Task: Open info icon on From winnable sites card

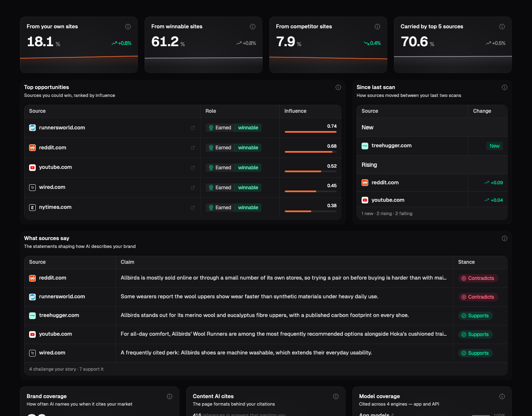Action: point(253,27)
